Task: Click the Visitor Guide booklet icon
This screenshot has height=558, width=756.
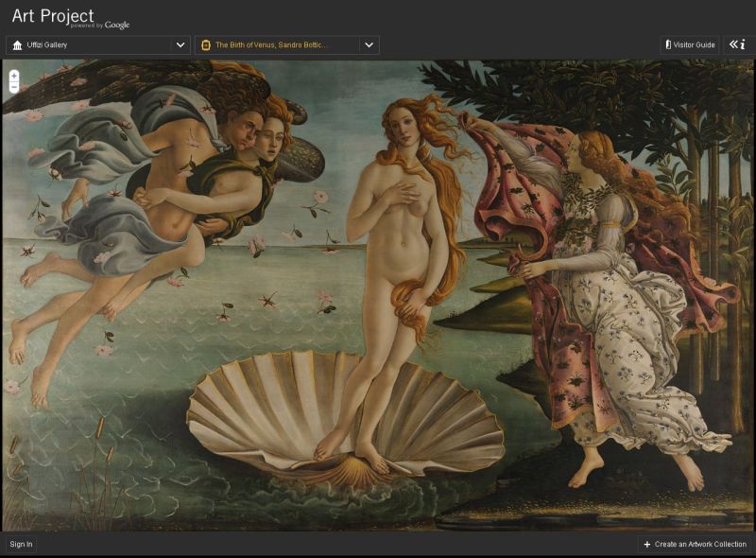Action: click(668, 44)
